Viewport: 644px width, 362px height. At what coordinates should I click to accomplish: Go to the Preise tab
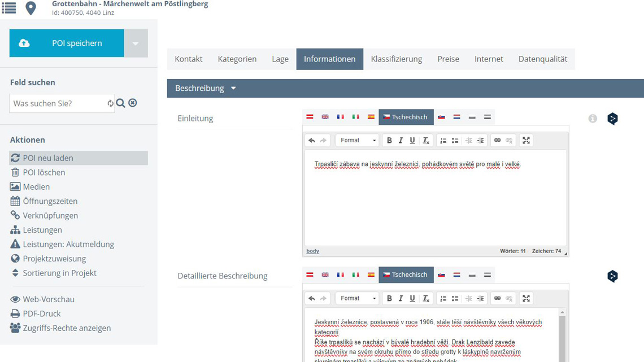448,59
